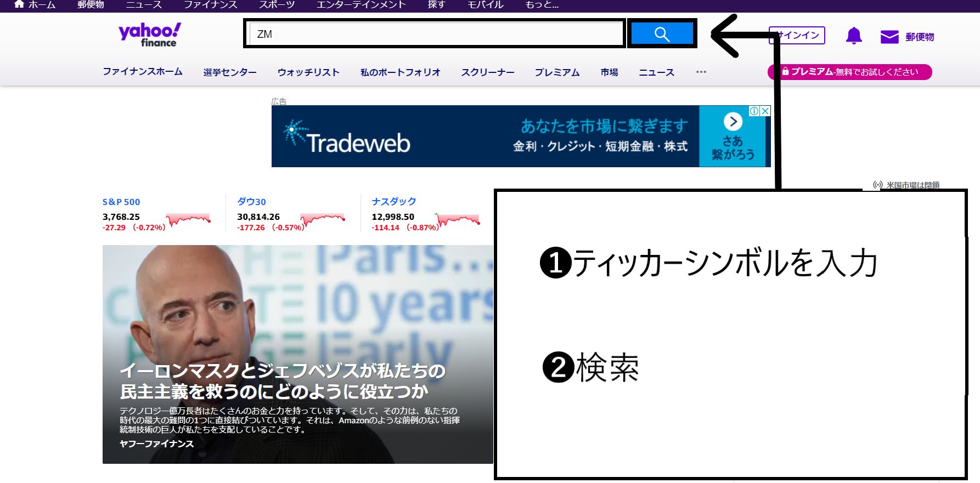Expand the three-dot more menu
Screen dimensions: 980x483
click(x=701, y=72)
